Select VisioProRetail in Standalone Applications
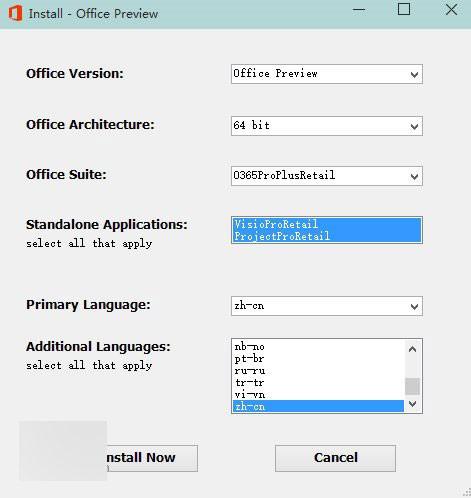The width and height of the screenshot is (471, 498). coord(327,224)
